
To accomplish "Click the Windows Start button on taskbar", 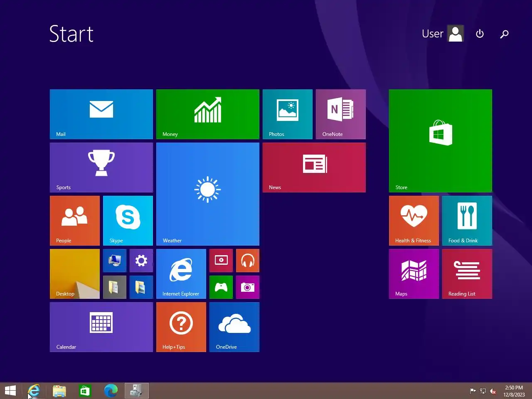I will 10,391.
